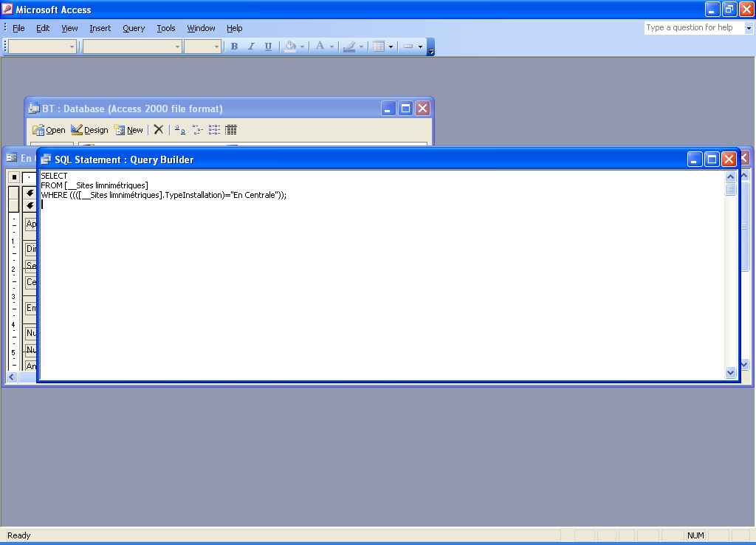Open the File menu

18,29
